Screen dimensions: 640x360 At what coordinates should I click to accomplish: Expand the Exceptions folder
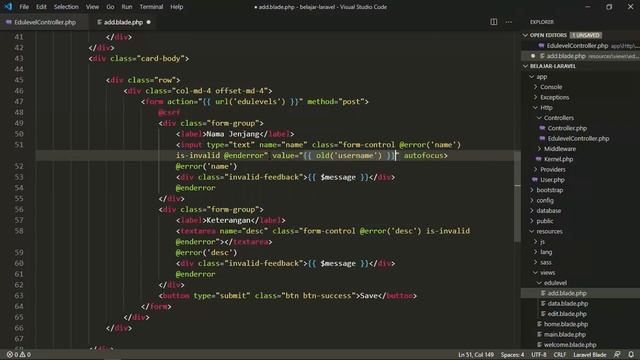(x=580, y=97)
